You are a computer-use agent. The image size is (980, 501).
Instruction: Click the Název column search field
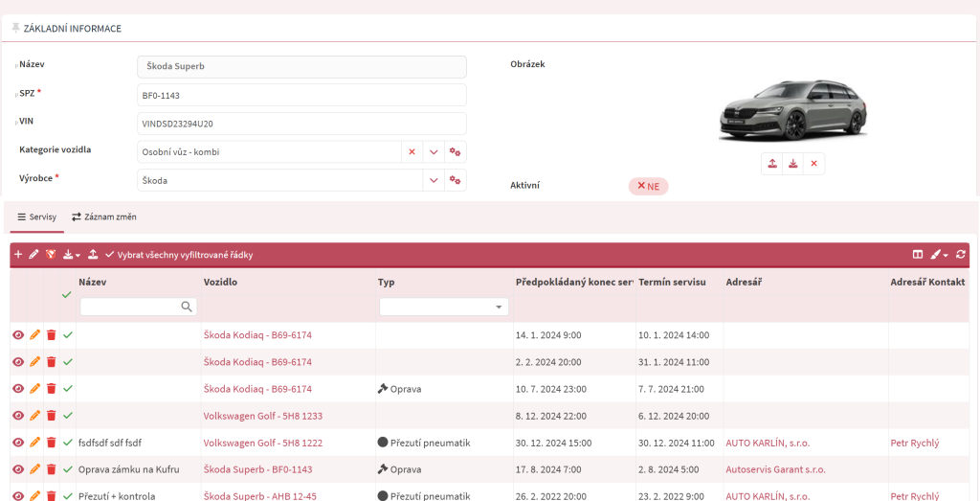(131, 307)
